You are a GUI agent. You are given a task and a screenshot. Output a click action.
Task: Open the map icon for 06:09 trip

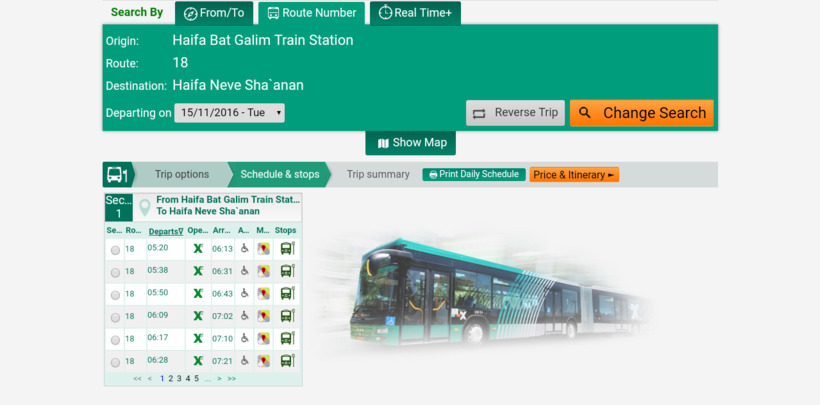pyautogui.click(x=264, y=317)
